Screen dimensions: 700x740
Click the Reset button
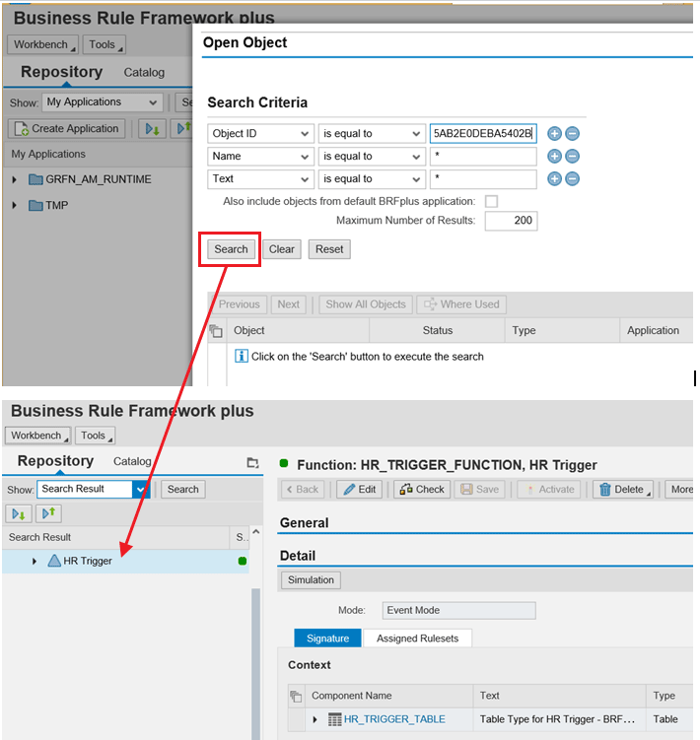(329, 249)
